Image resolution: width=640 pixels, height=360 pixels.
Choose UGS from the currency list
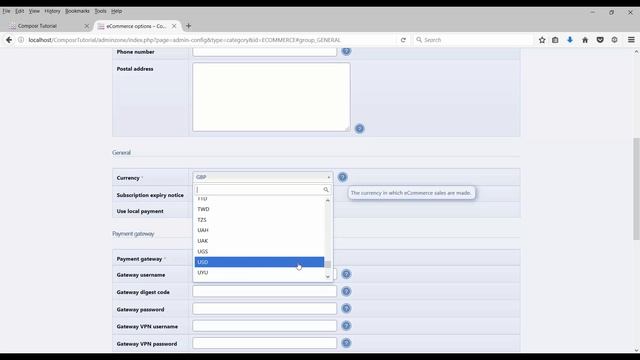(259, 251)
